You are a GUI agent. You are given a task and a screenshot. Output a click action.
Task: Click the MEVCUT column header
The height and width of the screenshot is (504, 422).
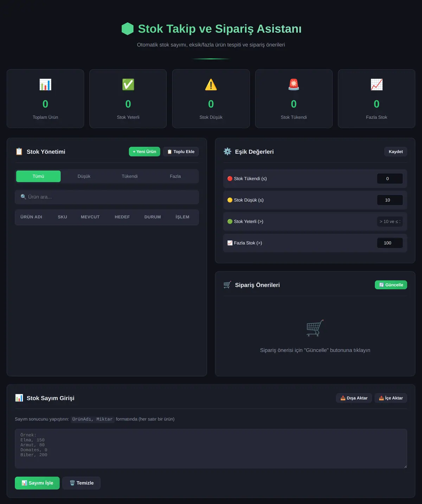click(x=90, y=217)
